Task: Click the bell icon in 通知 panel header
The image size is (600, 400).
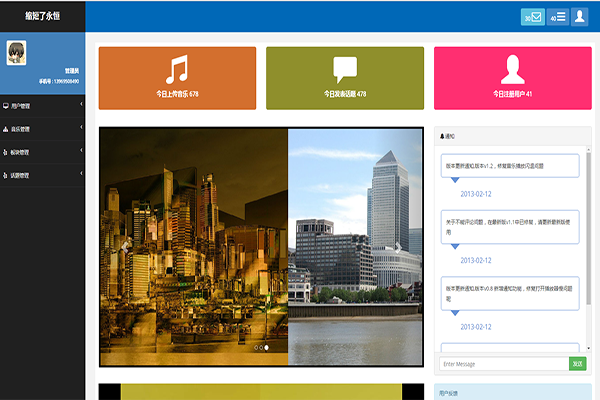Action: pos(442,136)
